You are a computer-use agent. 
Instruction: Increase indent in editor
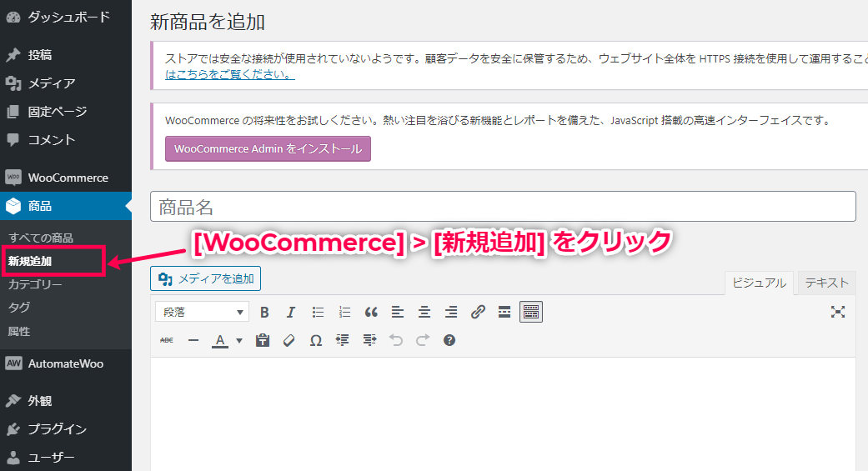tap(369, 340)
